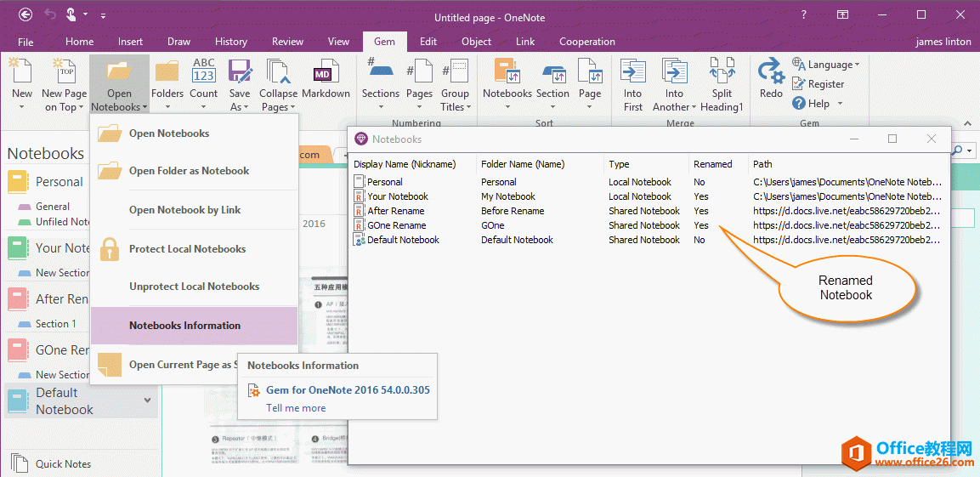Click Gem for OneNote 2016 link
This screenshot has width=980, height=477.
click(348, 390)
